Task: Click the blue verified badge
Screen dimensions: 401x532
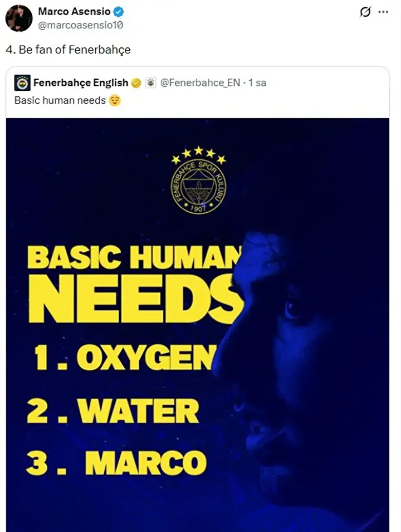Action: click(120, 12)
